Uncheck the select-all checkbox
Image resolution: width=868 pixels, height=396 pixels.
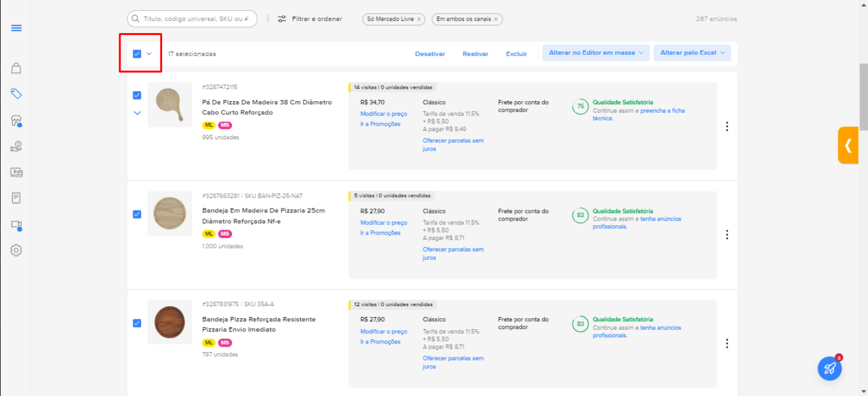point(136,53)
